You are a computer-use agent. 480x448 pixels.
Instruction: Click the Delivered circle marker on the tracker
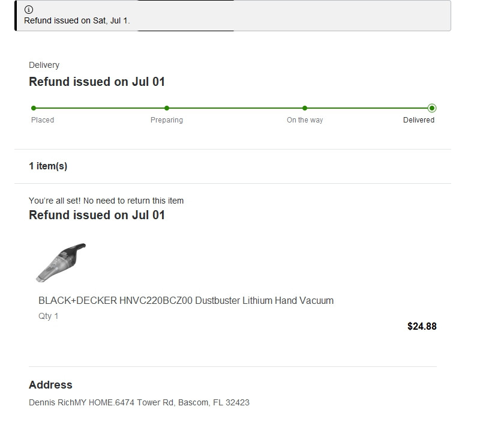click(432, 108)
